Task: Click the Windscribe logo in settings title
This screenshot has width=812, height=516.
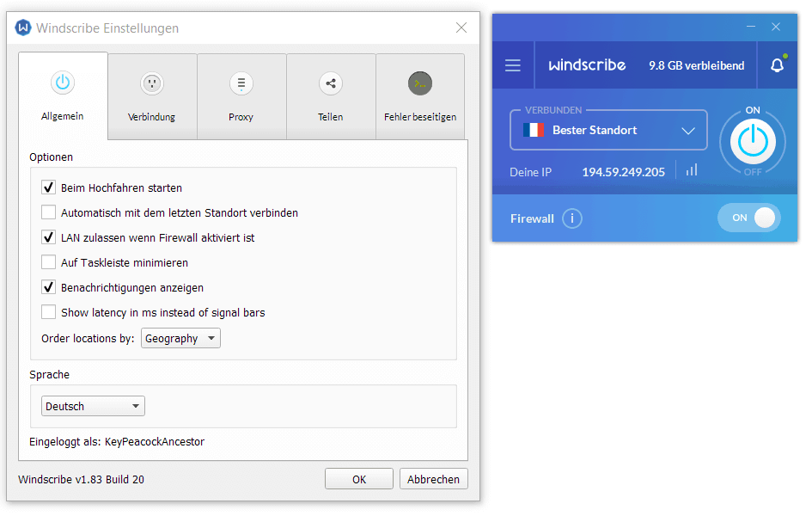Action: point(23,28)
